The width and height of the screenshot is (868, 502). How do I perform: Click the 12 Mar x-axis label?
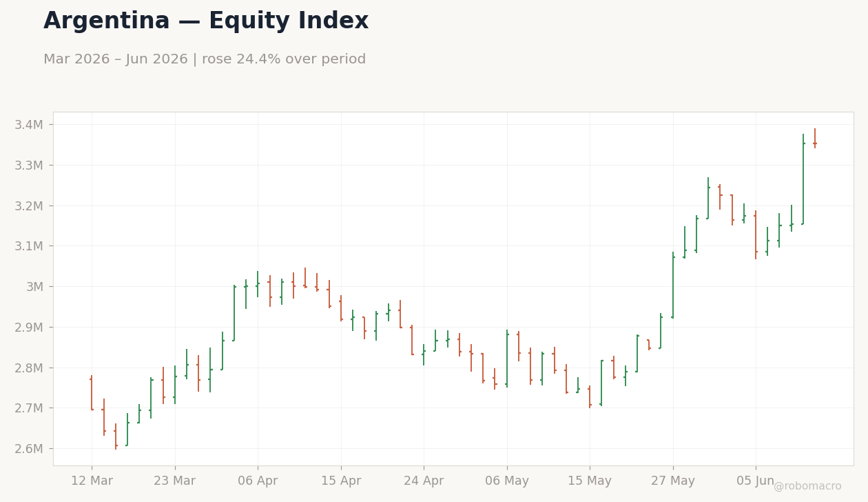pyautogui.click(x=92, y=481)
